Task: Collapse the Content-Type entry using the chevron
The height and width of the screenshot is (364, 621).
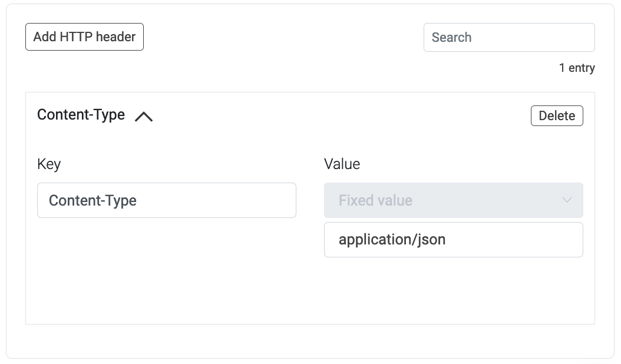Action: click(x=143, y=116)
